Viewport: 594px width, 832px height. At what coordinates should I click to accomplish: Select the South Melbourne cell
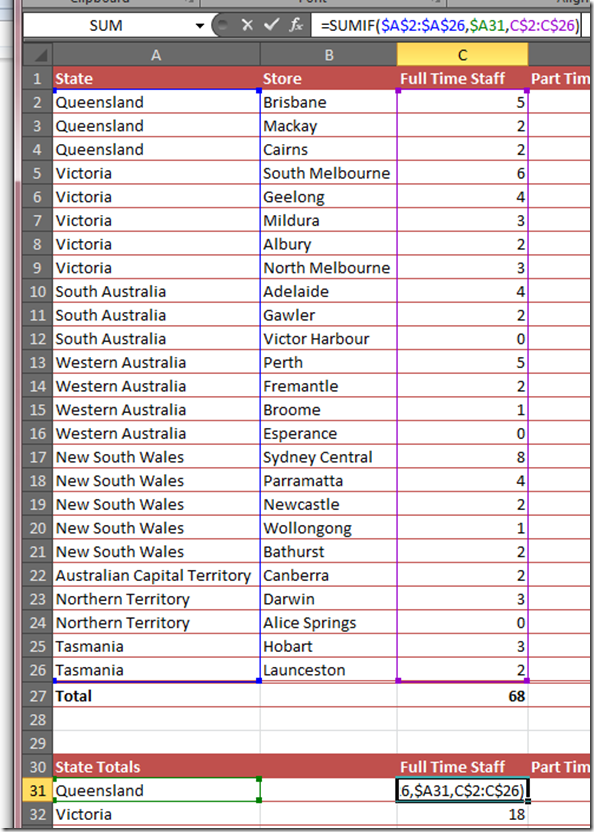[329, 173]
